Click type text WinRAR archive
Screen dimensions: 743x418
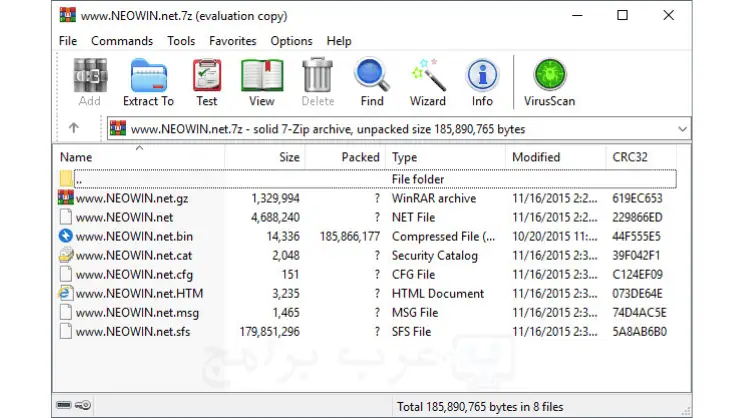(x=434, y=198)
